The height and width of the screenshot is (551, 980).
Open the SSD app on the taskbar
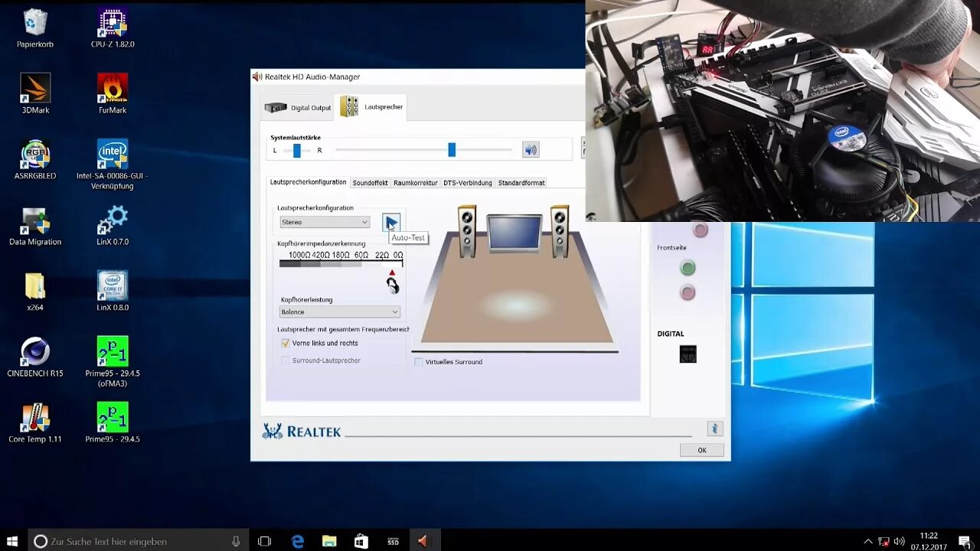393,541
